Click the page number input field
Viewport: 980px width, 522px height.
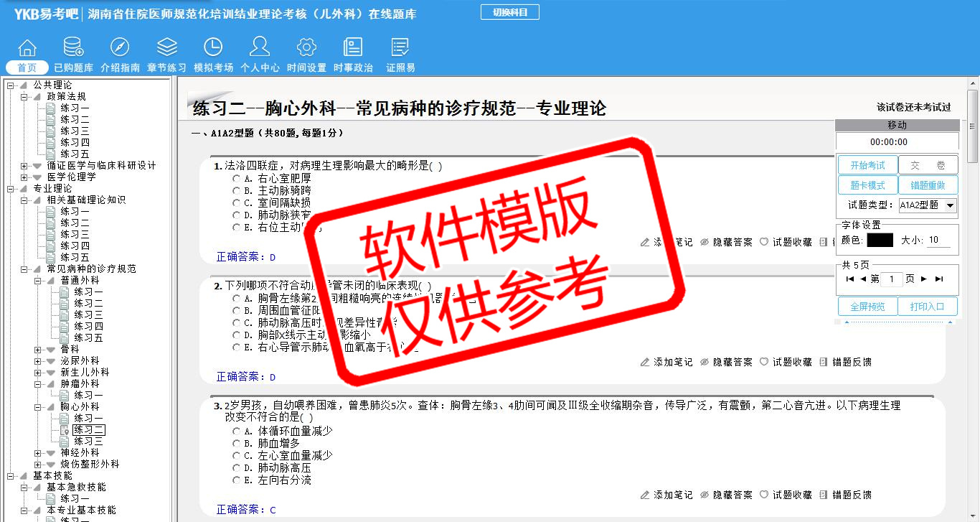(891, 279)
